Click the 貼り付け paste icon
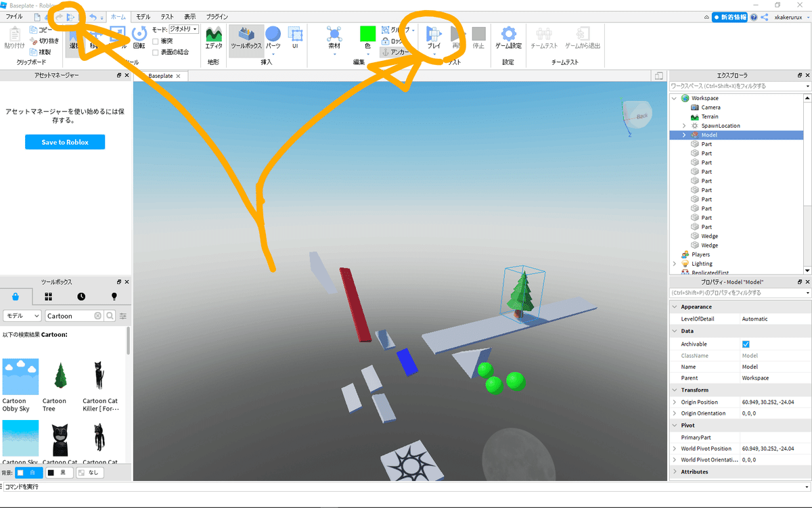The width and height of the screenshot is (812, 508). [x=14, y=38]
